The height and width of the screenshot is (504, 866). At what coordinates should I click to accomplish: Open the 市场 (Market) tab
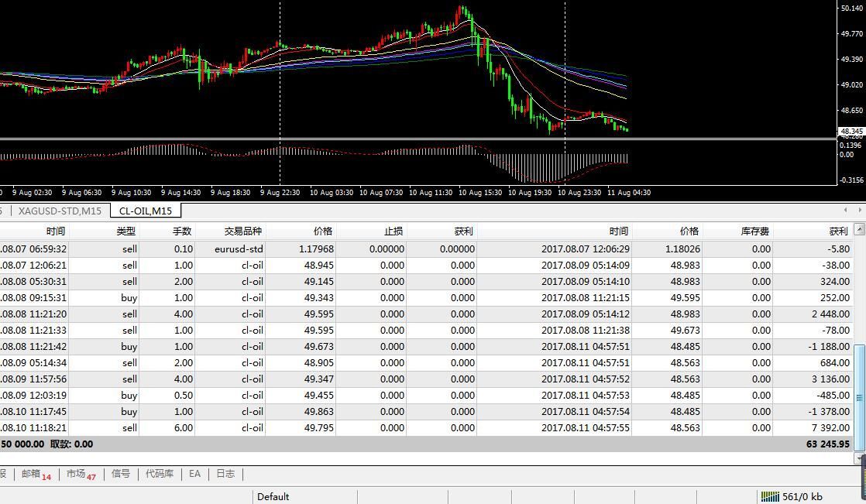[81, 474]
